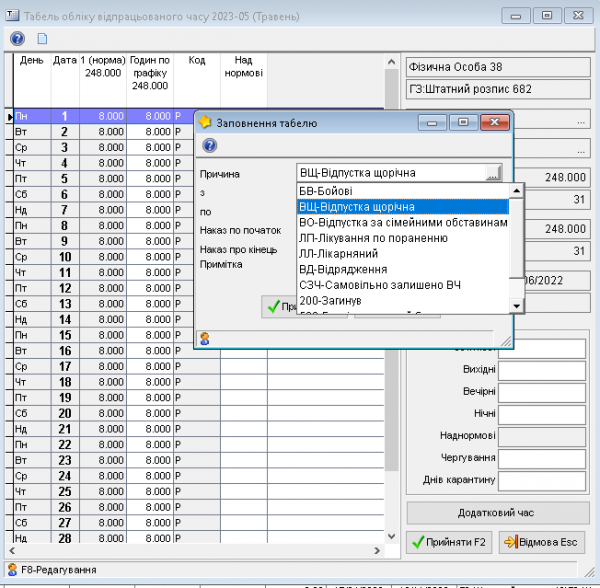Click the blank document icon in toolbar

click(42, 39)
